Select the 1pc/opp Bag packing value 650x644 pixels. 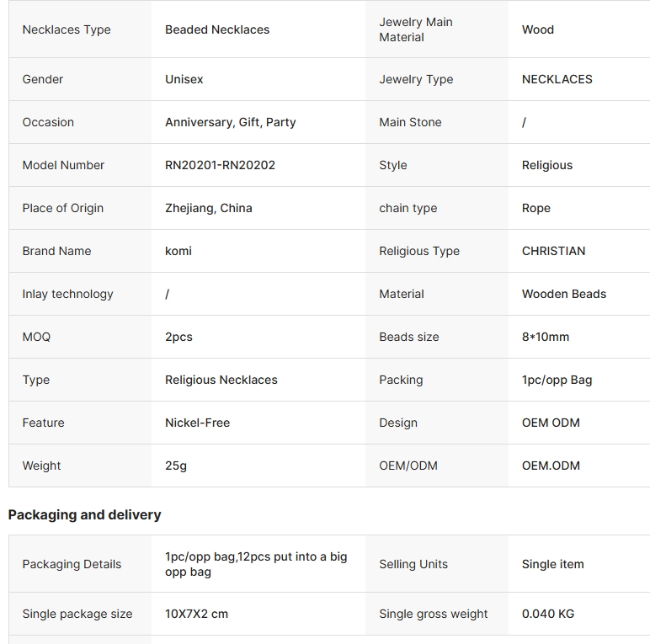click(557, 380)
